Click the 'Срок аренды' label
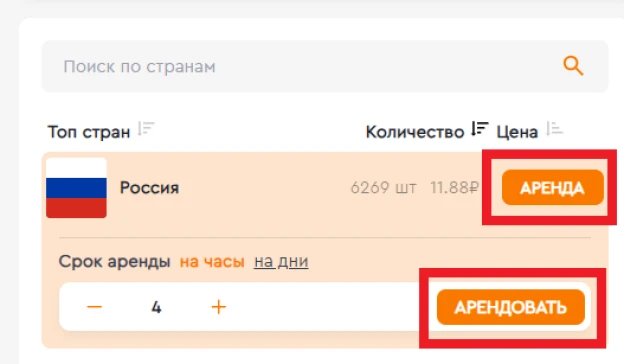Image resolution: width=624 pixels, height=364 pixels. (x=115, y=262)
